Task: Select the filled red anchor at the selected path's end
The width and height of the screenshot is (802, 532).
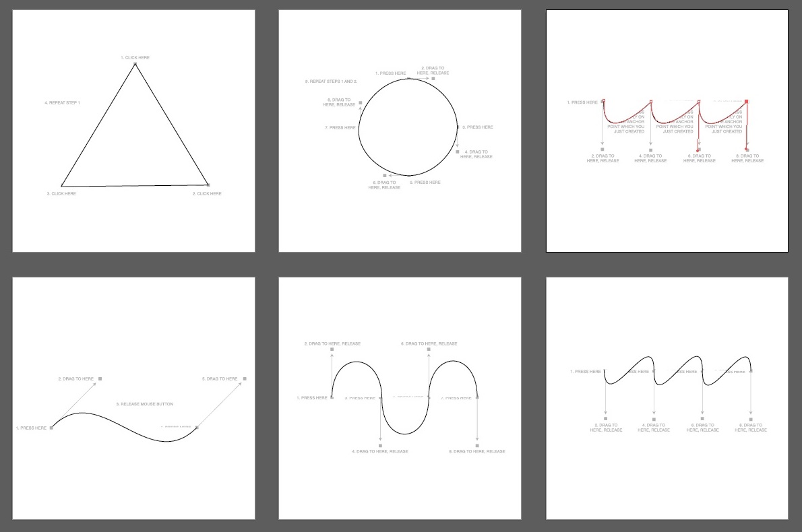Action: click(747, 102)
